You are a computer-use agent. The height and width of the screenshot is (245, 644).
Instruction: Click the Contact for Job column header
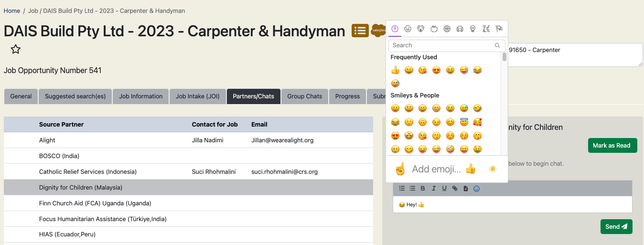pyautogui.click(x=215, y=125)
